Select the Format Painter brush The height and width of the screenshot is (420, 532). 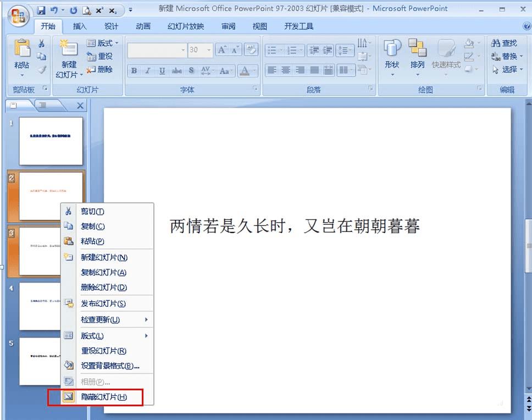point(41,70)
